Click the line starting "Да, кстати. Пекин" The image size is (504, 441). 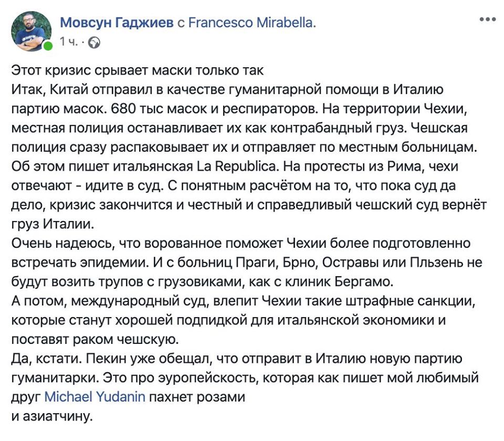click(237, 359)
